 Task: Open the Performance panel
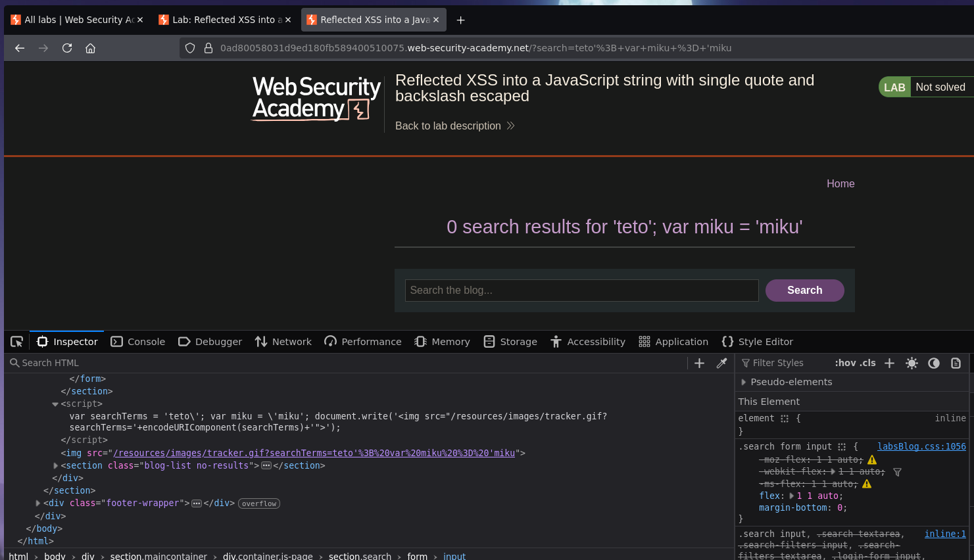tap(363, 342)
